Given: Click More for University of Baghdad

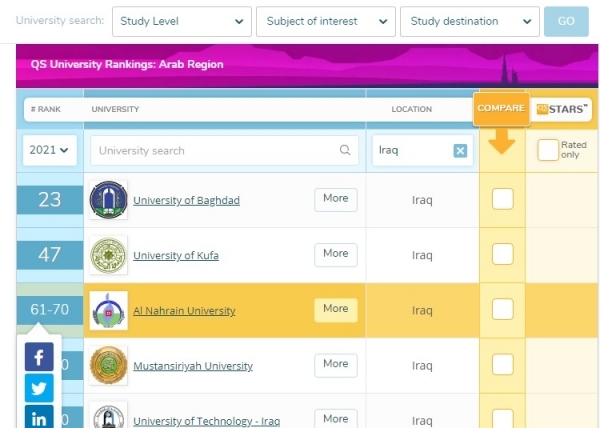Looking at the screenshot, I should click(336, 199).
